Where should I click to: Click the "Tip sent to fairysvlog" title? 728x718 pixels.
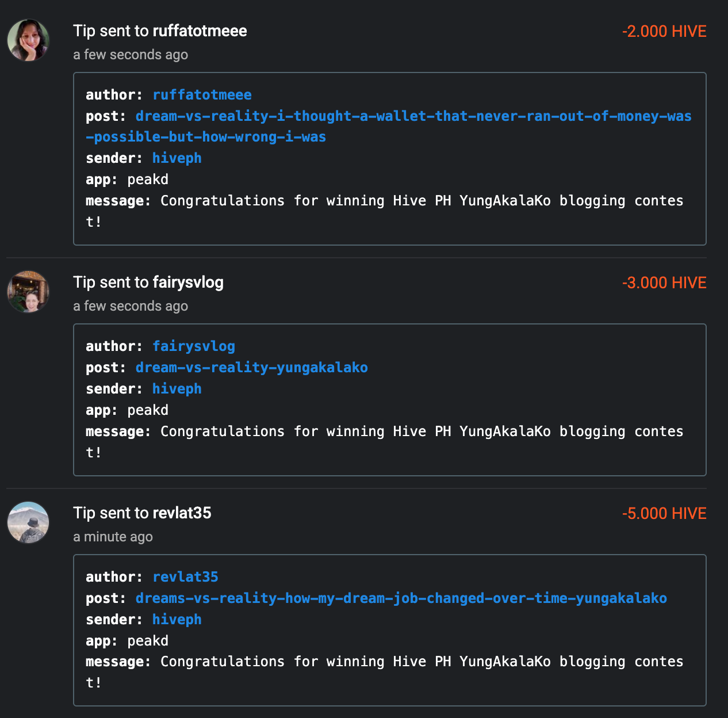click(148, 282)
